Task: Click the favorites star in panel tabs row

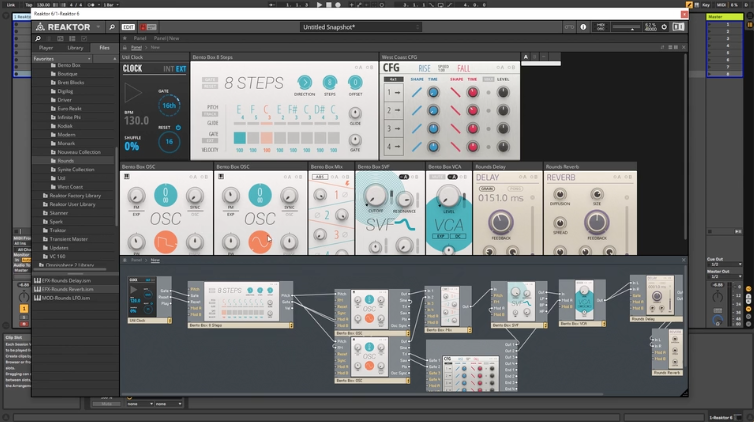Action: point(125,38)
